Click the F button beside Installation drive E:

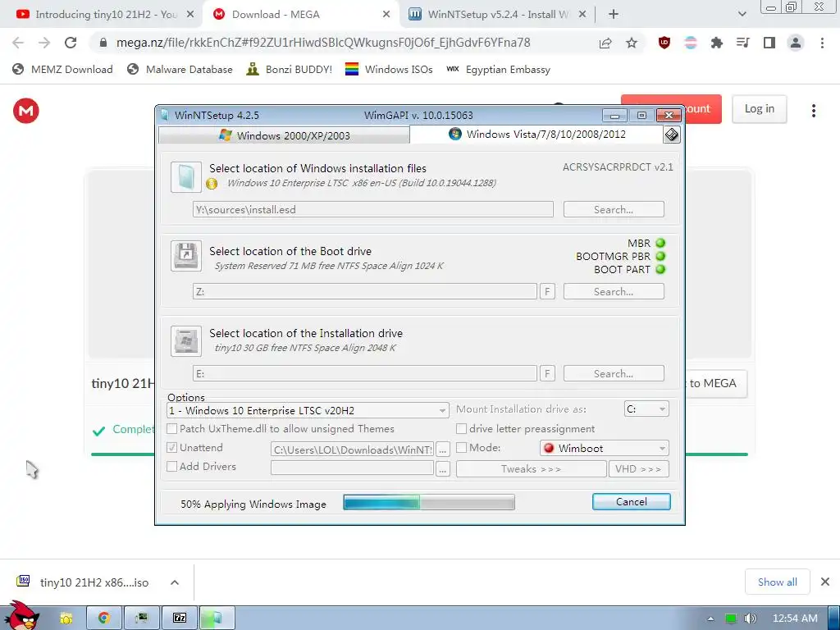tap(547, 373)
